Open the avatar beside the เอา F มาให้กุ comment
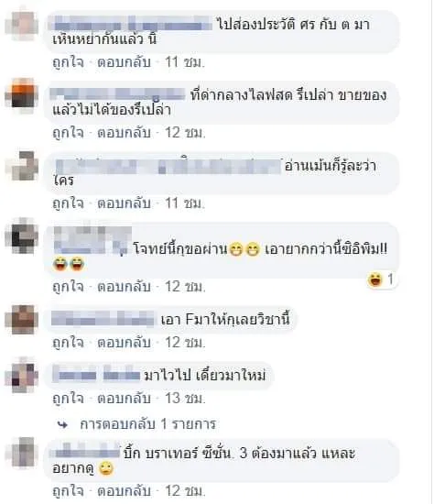This screenshot has height=504, width=434. coord(22,320)
